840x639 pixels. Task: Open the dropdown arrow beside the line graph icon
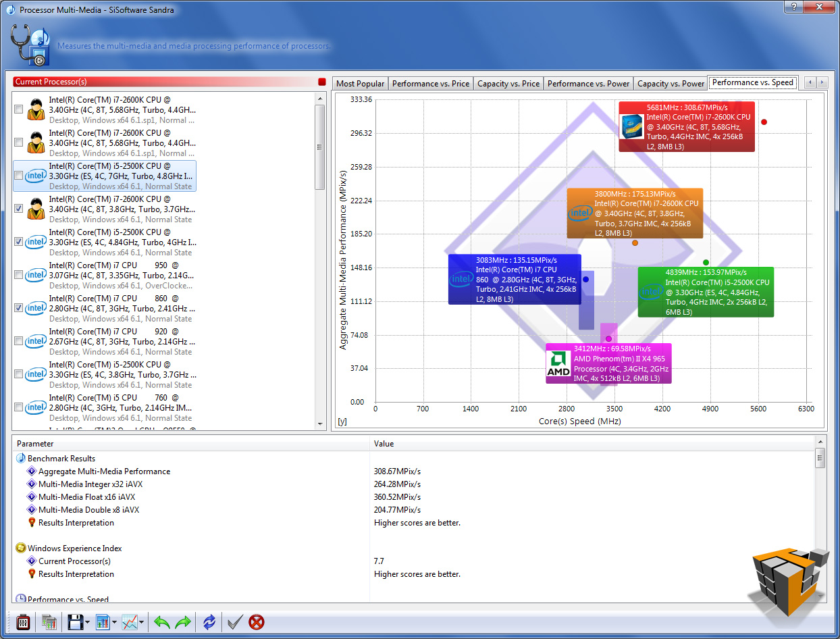(x=142, y=623)
